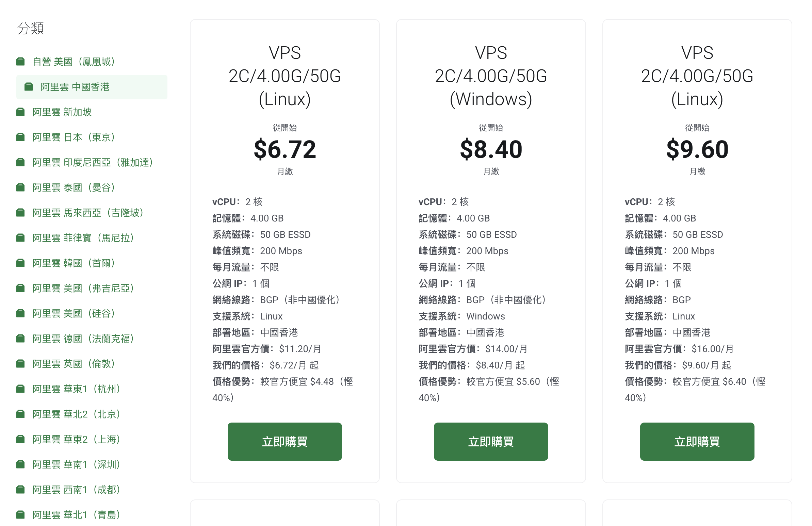
Task: Go to 阿里雲 菲律賓（馬尼拉） category
Action: coord(83,238)
